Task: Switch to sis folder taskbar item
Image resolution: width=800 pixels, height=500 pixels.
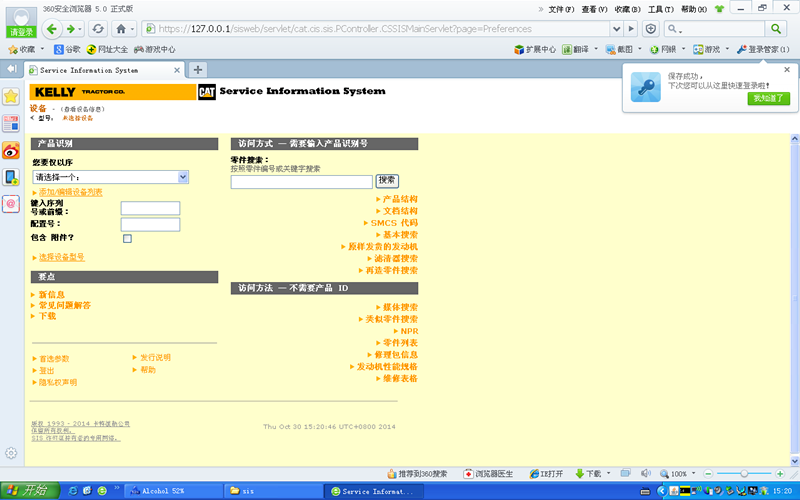Action: [273, 491]
